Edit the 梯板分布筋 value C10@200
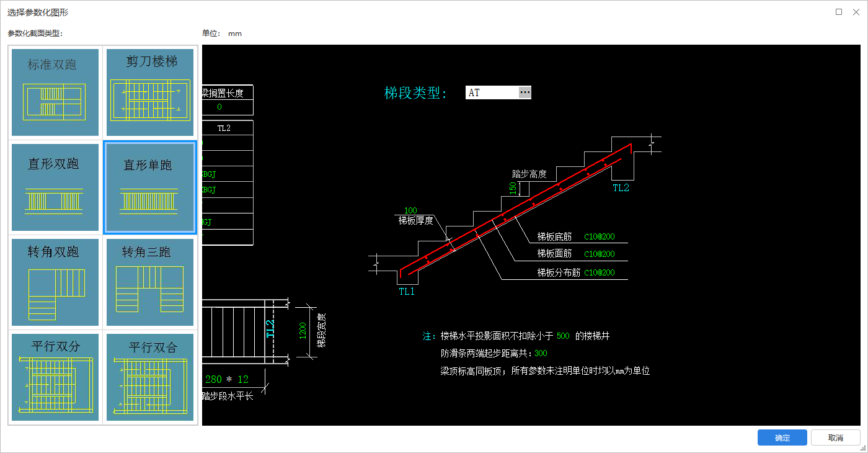The height and width of the screenshot is (453, 868). click(600, 272)
